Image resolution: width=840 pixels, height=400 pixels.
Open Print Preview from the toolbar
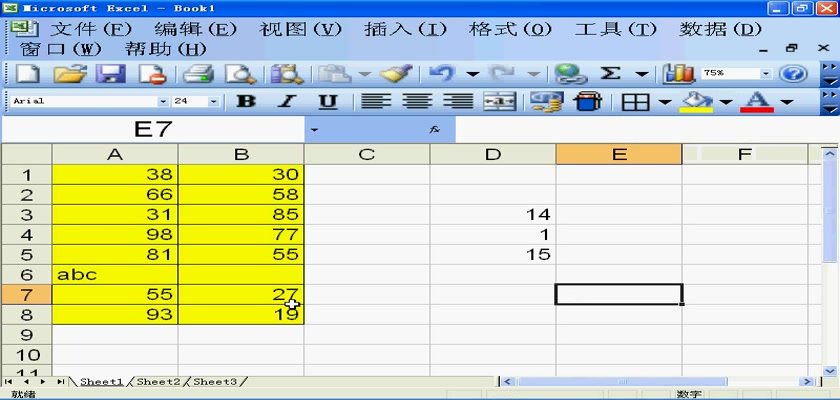(x=240, y=74)
